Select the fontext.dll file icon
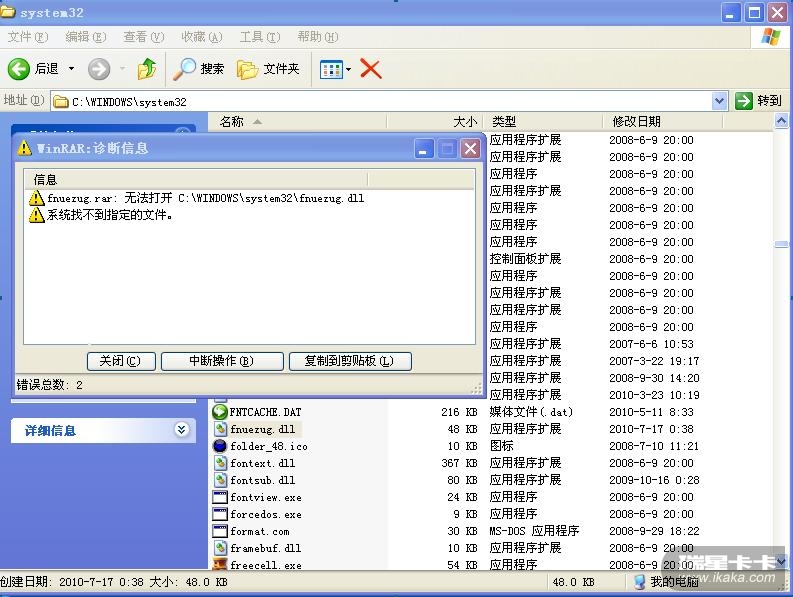 click(x=219, y=463)
